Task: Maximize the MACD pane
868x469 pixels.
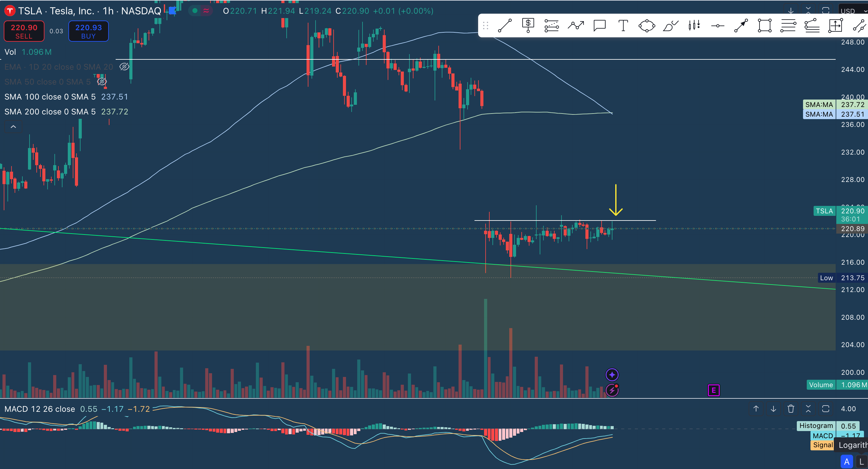Action: coord(825,409)
